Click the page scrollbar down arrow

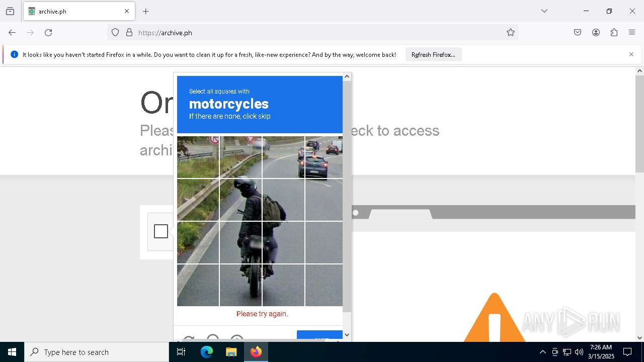(x=639, y=338)
